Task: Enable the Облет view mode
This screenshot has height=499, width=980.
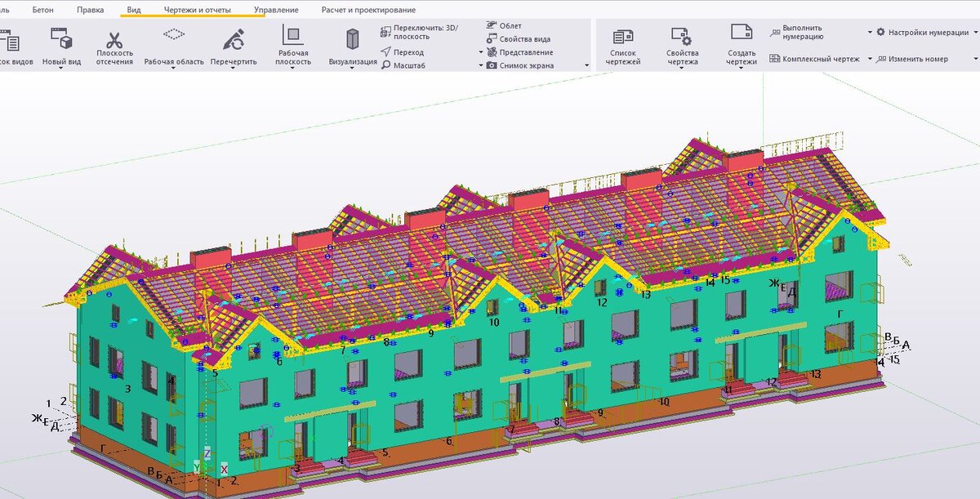Action: tap(508, 25)
